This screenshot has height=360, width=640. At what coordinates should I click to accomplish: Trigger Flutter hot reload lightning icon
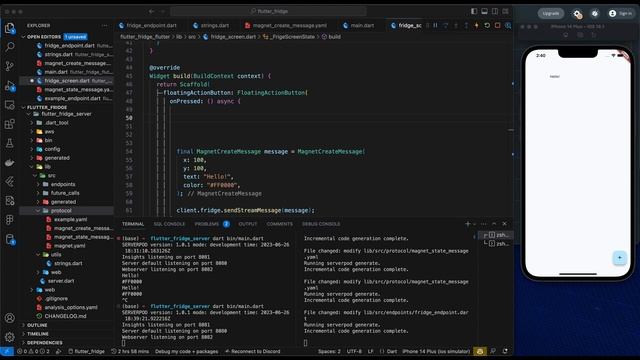(x=476, y=25)
